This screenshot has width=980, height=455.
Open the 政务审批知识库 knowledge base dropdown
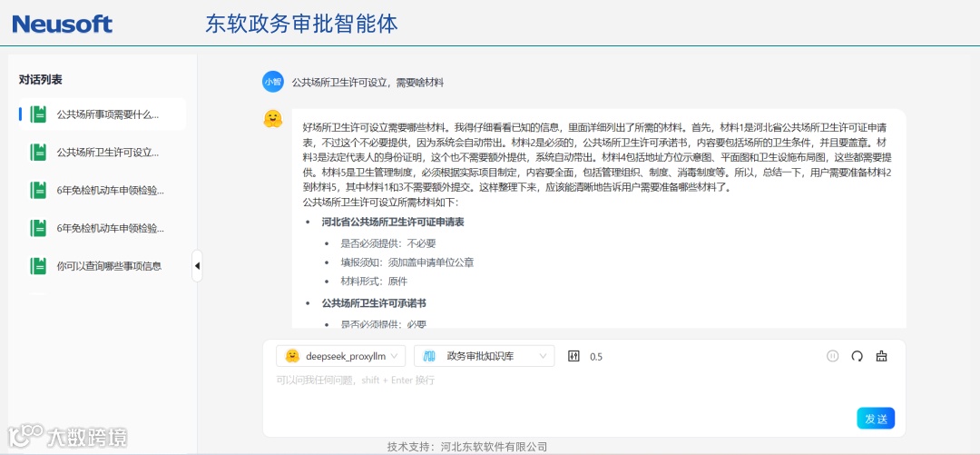pyautogui.click(x=484, y=356)
